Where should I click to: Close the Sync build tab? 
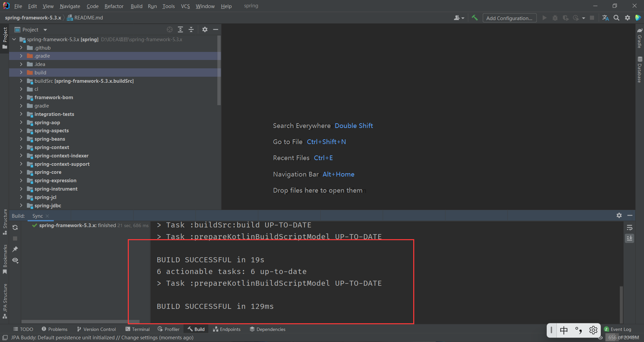tap(47, 216)
